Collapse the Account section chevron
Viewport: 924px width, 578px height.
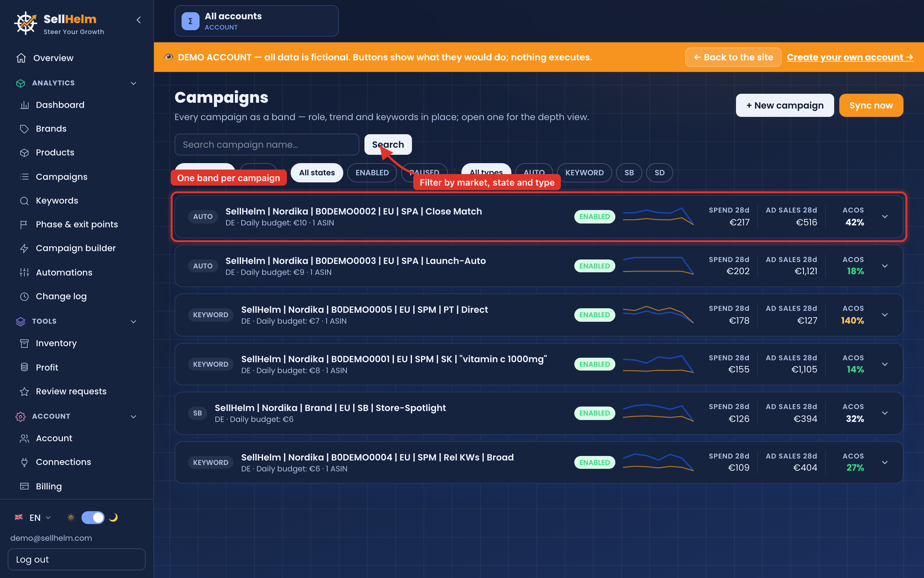point(134,416)
